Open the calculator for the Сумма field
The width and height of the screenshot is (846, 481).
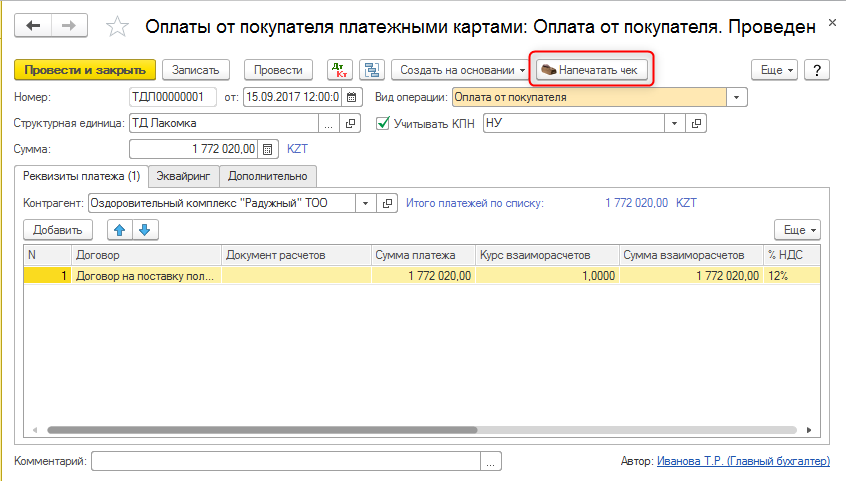coord(267,149)
